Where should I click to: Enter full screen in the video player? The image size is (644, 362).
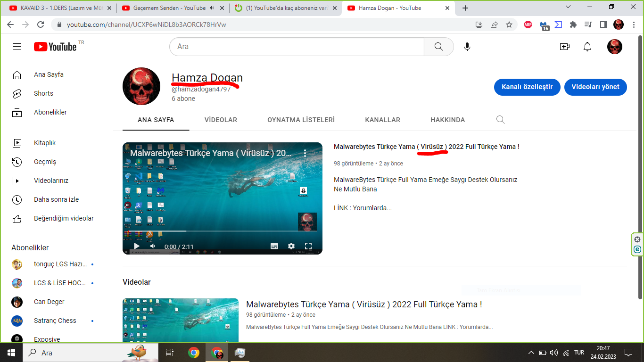tap(308, 246)
